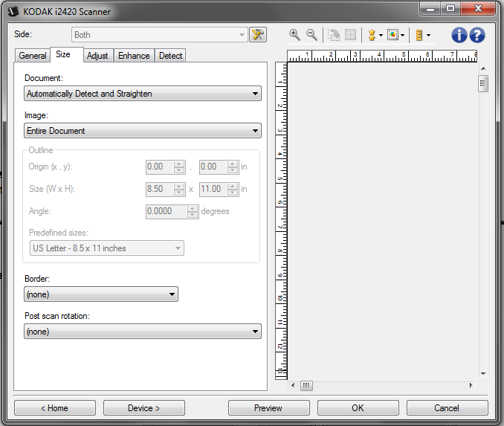The height and width of the screenshot is (426, 504).
Task: Click the Home button
Action: [x=55, y=408]
